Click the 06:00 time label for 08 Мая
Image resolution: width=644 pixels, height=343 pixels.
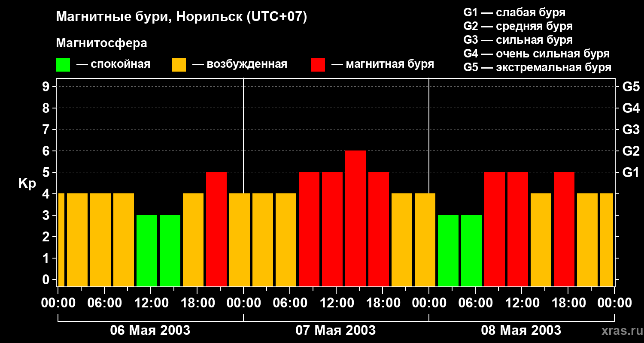pyautogui.click(x=476, y=303)
